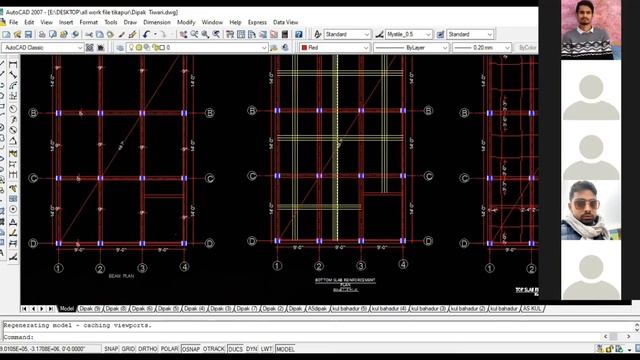The height and width of the screenshot is (360, 640).
Task: Click the Undo arrow icon
Action: click(146, 34)
